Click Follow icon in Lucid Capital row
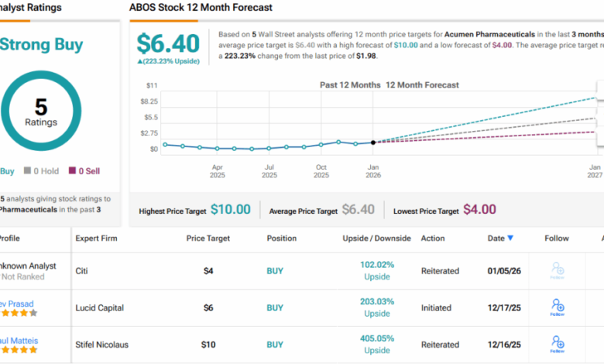The image size is (604, 364). 557,307
